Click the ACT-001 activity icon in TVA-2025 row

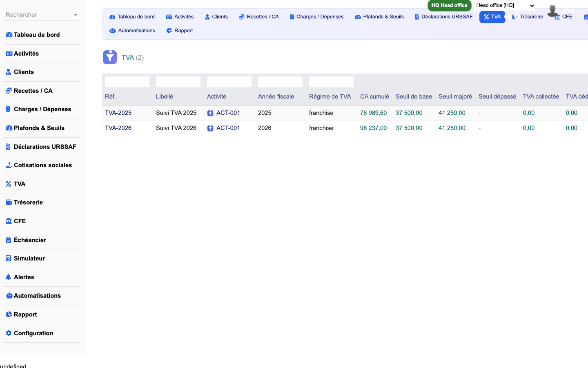[x=210, y=113]
